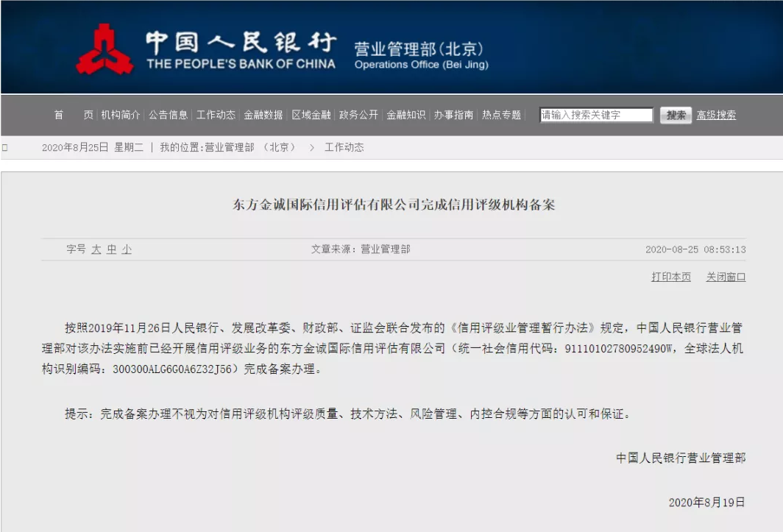The height and width of the screenshot is (532, 783).
Task: Click the 关闭窗口 close window link
Action: click(x=726, y=277)
